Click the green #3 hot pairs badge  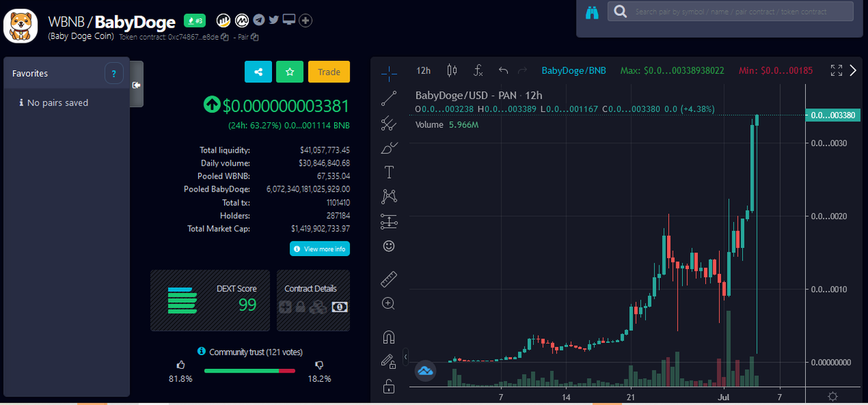pyautogui.click(x=195, y=20)
